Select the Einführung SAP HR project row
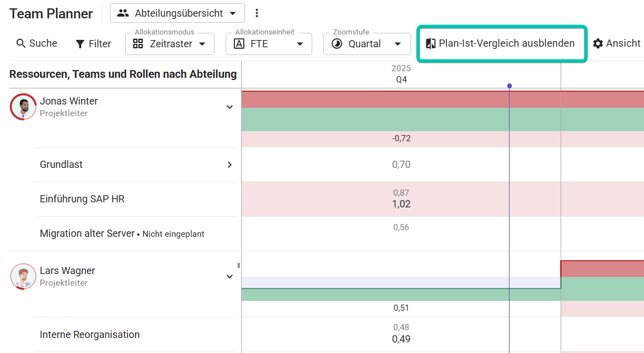 tap(82, 199)
